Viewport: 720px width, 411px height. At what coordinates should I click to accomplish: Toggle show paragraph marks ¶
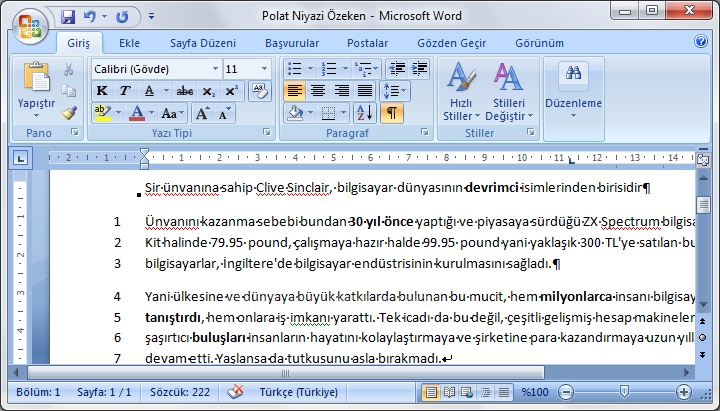point(392,113)
